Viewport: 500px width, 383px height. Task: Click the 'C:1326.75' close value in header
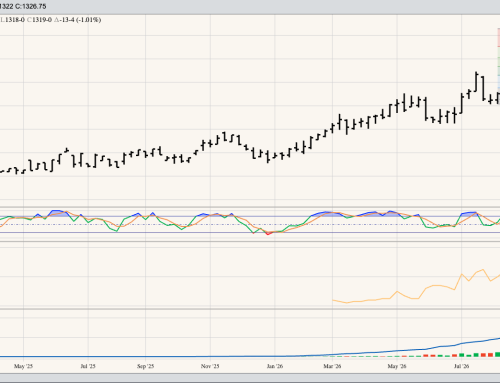tap(31, 6)
